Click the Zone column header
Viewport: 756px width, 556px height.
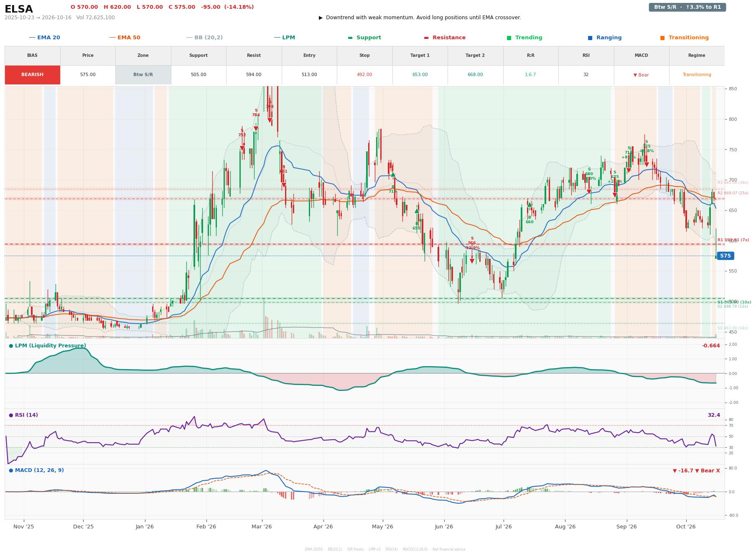tap(143, 56)
